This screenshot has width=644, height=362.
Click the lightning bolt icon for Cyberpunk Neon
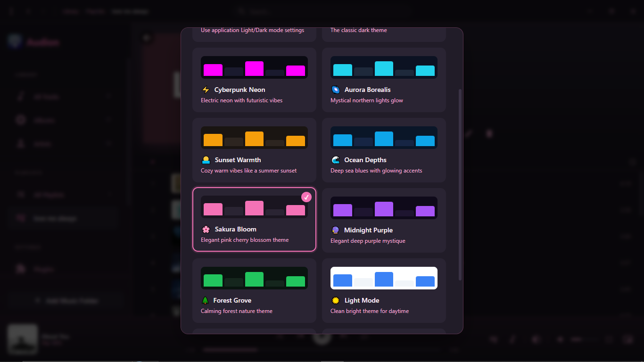[206, 90]
